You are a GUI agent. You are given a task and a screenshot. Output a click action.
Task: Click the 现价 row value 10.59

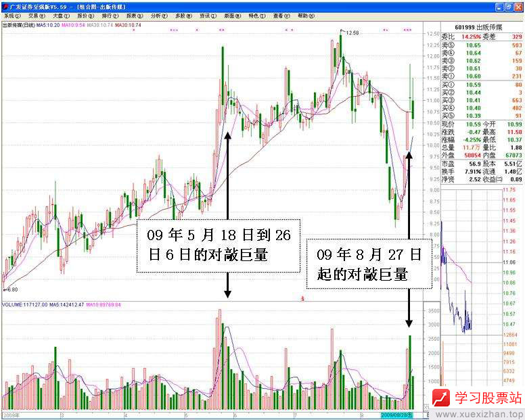coord(474,124)
